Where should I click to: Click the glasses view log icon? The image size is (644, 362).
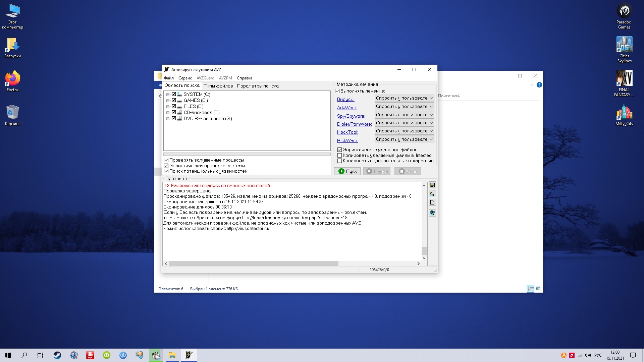(x=432, y=194)
